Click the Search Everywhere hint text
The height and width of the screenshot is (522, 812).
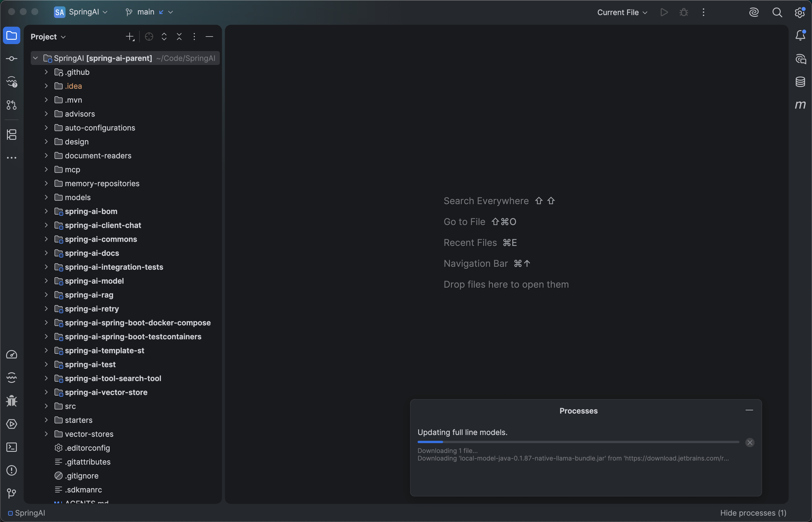coord(486,201)
